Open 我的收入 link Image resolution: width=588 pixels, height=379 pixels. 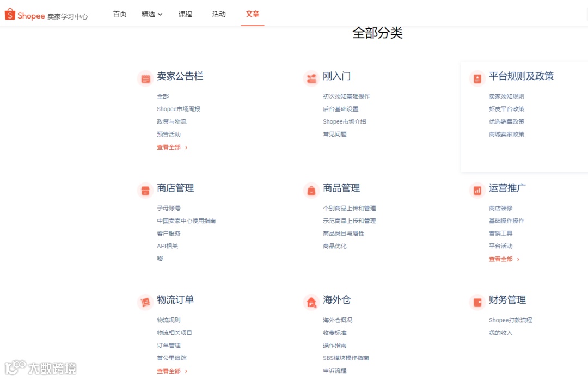(x=500, y=333)
